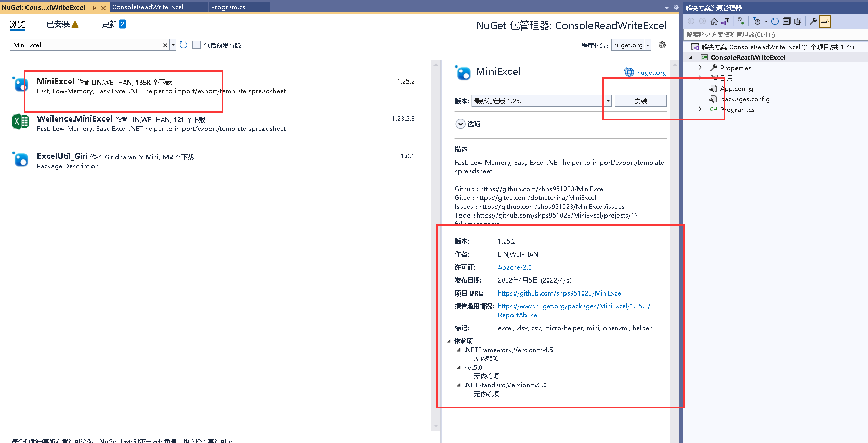Click in the MiniExcel search input field
The width and height of the screenshot is (868, 443).
86,45
